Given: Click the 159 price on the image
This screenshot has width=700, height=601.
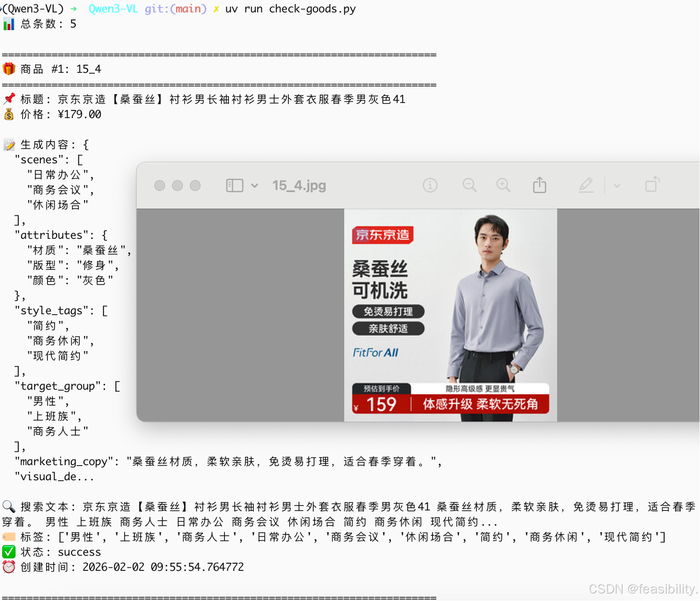Looking at the screenshot, I should [381, 404].
